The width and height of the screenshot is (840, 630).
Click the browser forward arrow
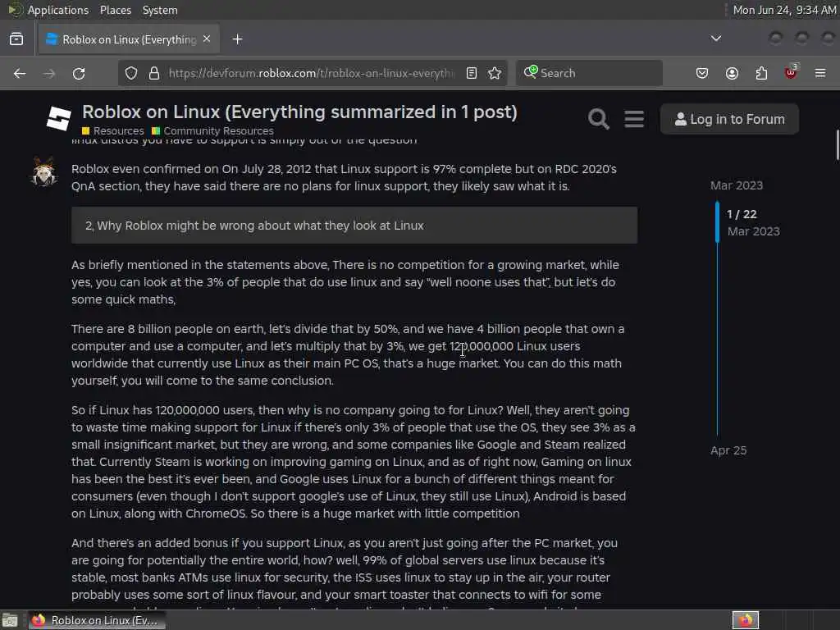tap(49, 73)
